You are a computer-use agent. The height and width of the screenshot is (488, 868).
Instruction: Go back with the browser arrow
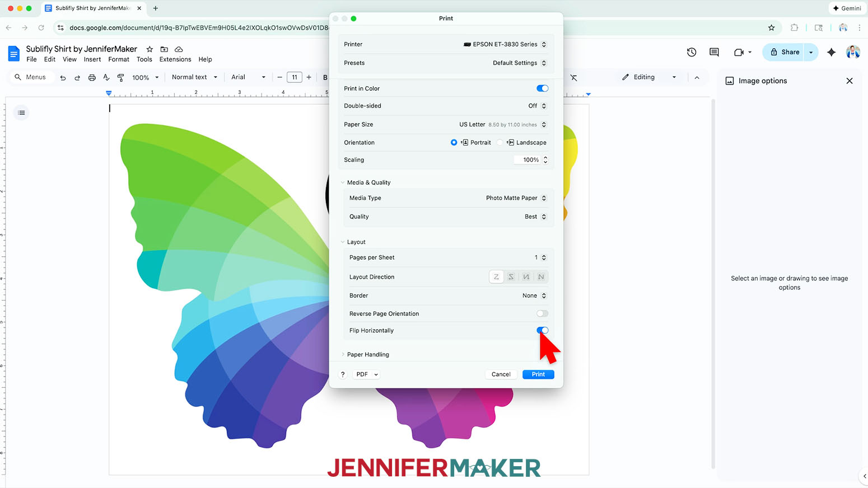click(8, 27)
